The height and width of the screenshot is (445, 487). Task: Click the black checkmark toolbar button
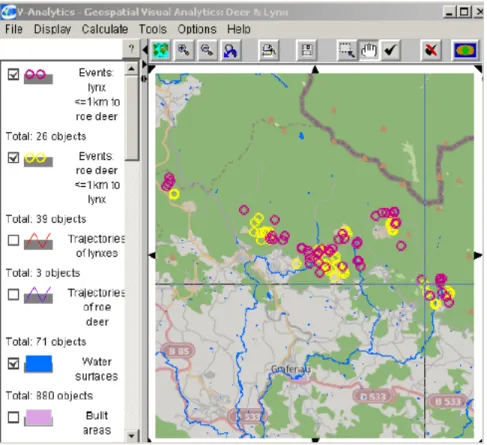(x=390, y=50)
